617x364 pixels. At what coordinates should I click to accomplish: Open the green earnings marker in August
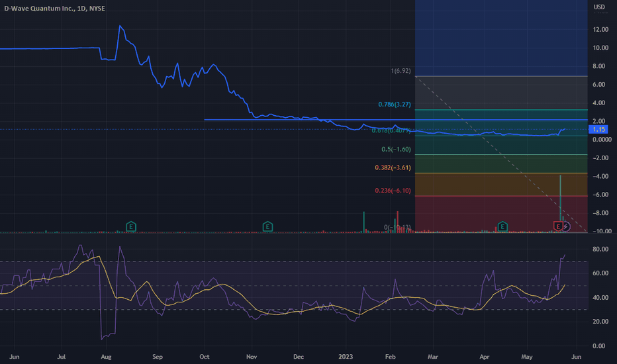pos(131,226)
